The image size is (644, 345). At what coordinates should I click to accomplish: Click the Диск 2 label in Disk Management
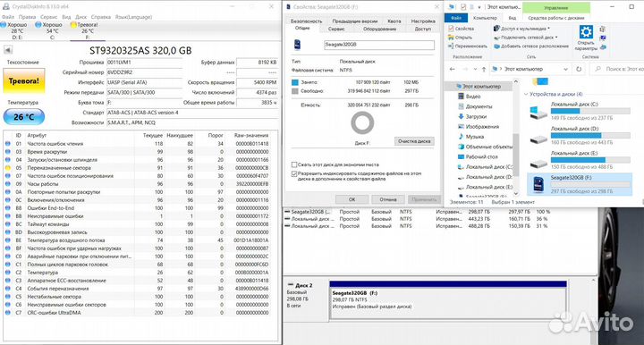point(304,285)
